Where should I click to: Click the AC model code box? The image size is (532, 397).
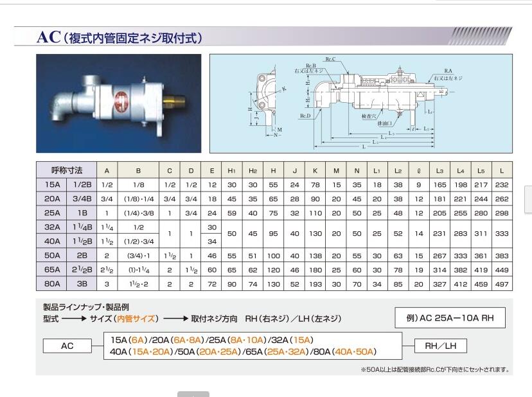[x=67, y=345]
